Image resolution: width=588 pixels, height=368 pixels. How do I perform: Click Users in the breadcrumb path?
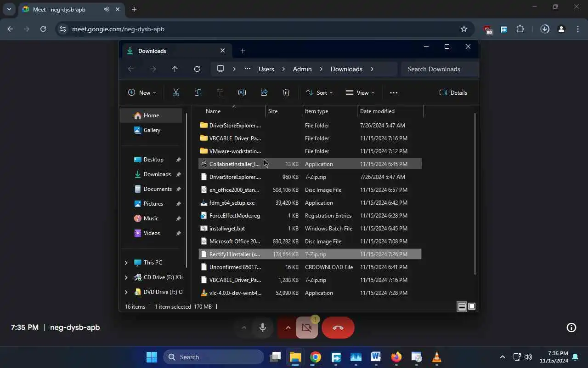click(266, 69)
